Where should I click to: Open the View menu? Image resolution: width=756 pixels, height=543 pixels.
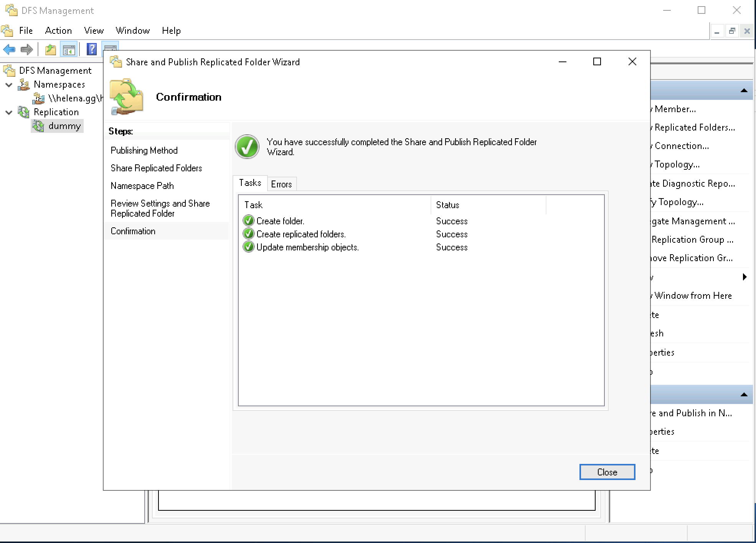(94, 31)
